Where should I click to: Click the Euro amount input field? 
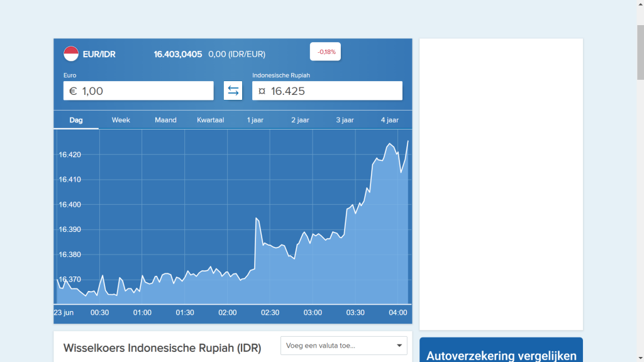pos(138,90)
